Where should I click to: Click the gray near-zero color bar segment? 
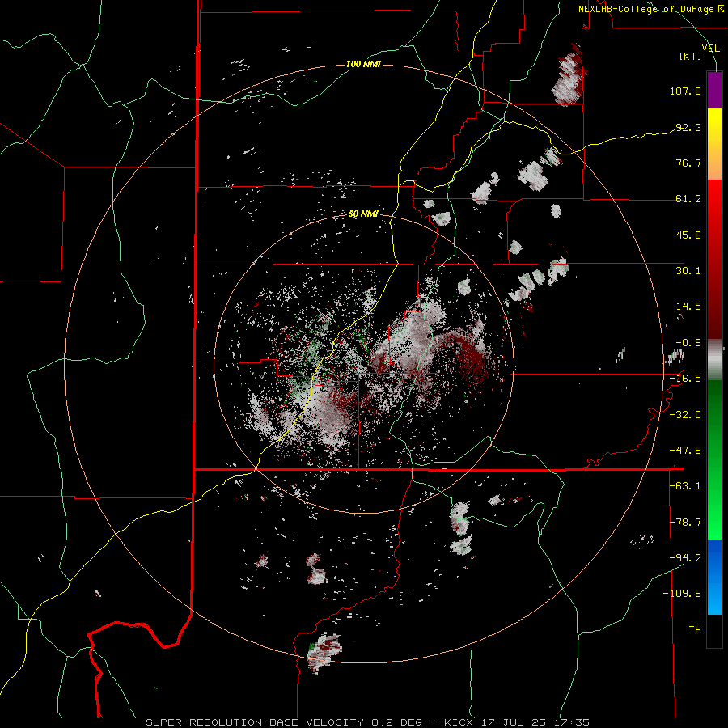tap(714, 360)
